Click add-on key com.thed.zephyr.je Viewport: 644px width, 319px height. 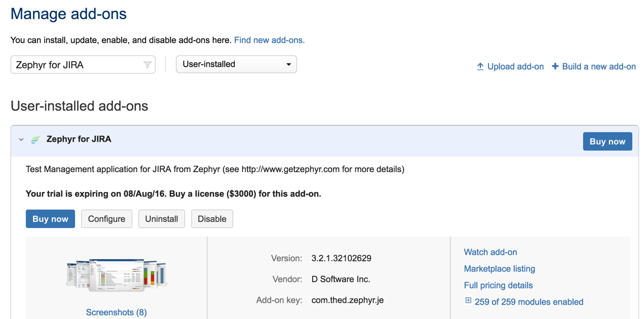point(348,300)
